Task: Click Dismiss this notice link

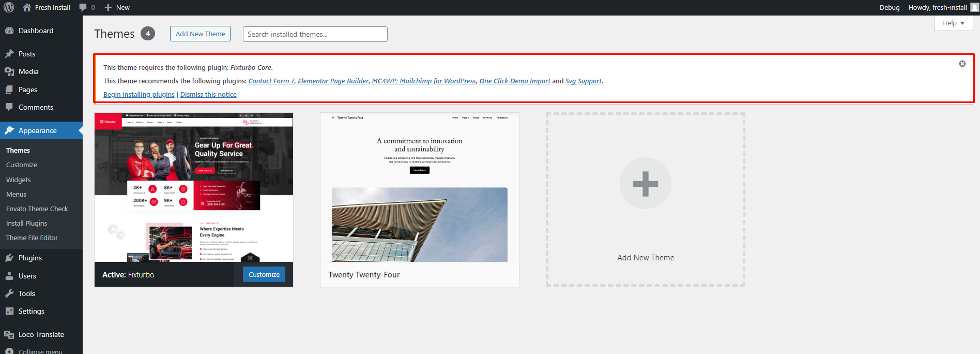Action: click(208, 94)
